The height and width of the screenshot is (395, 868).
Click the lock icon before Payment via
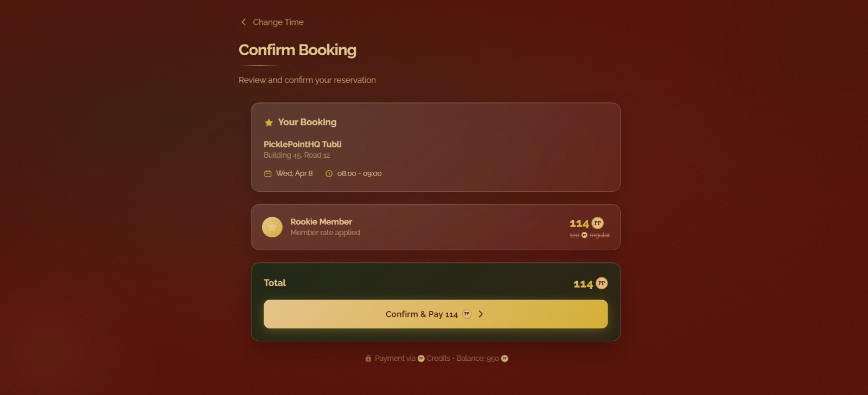point(368,359)
